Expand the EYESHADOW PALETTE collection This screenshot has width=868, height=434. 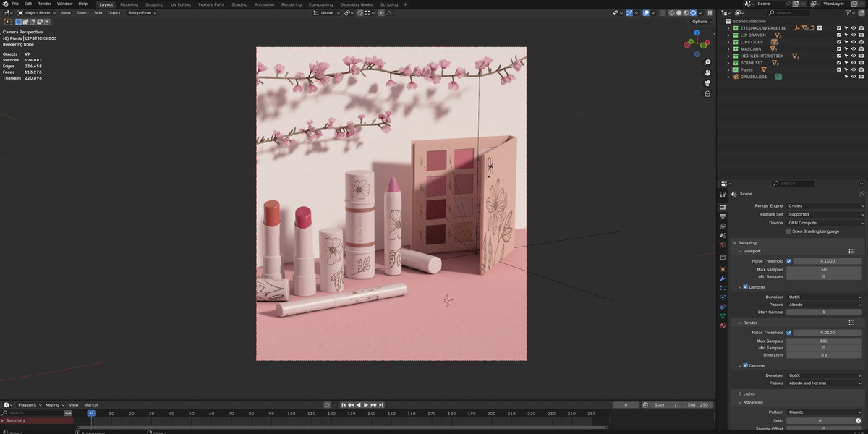728,28
